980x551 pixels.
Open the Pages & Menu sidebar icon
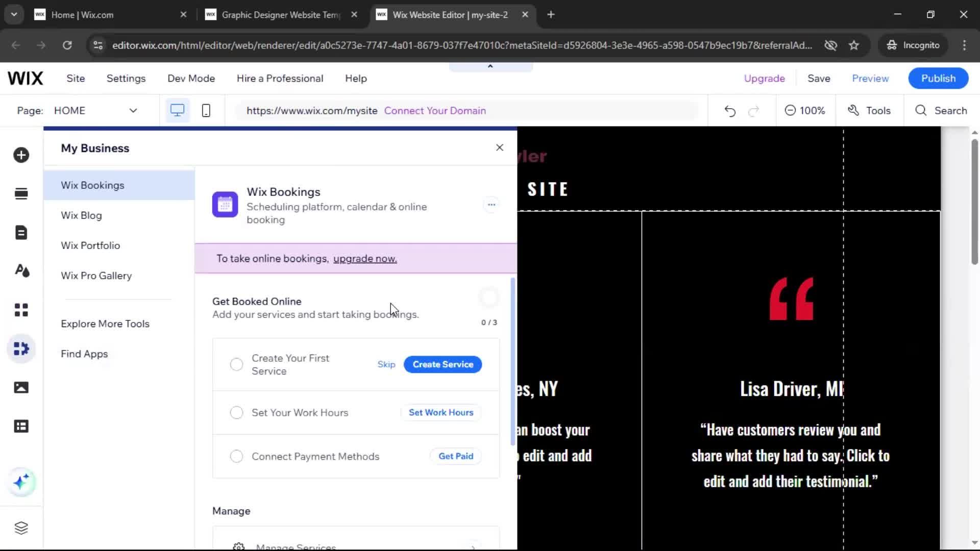coord(21,233)
